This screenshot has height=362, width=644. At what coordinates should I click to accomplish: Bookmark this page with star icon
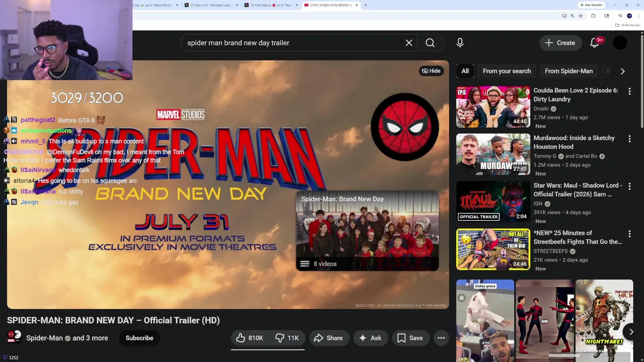pyautogui.click(x=581, y=16)
